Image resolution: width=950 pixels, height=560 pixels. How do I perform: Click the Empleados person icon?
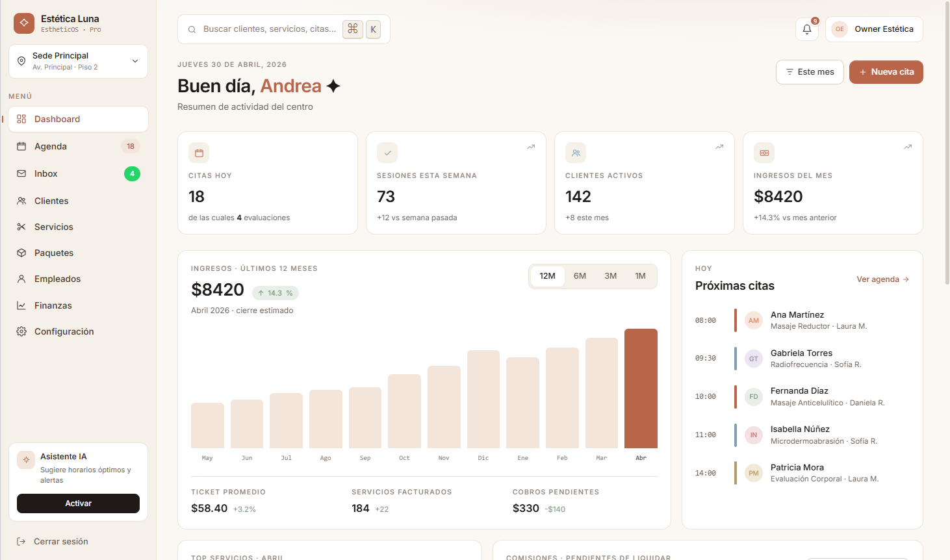point(21,279)
